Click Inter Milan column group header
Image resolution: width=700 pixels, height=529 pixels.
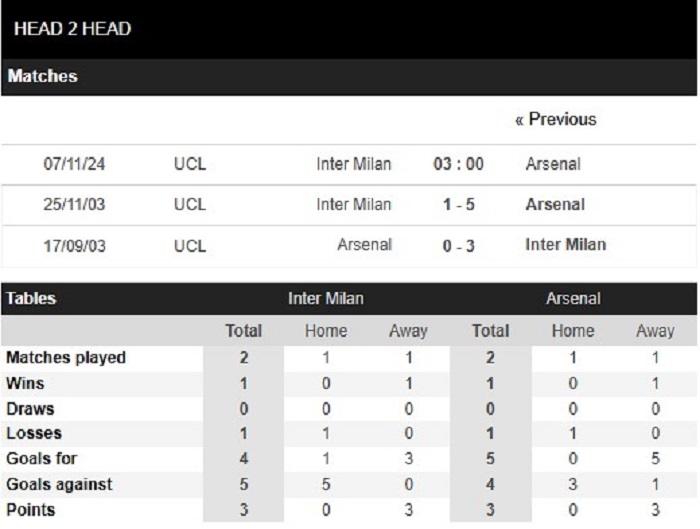326,298
